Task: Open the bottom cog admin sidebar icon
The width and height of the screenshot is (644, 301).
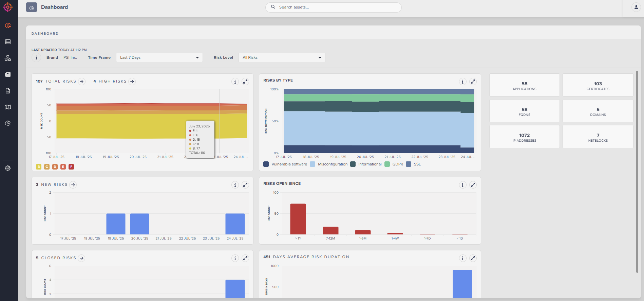Action: tap(8, 168)
